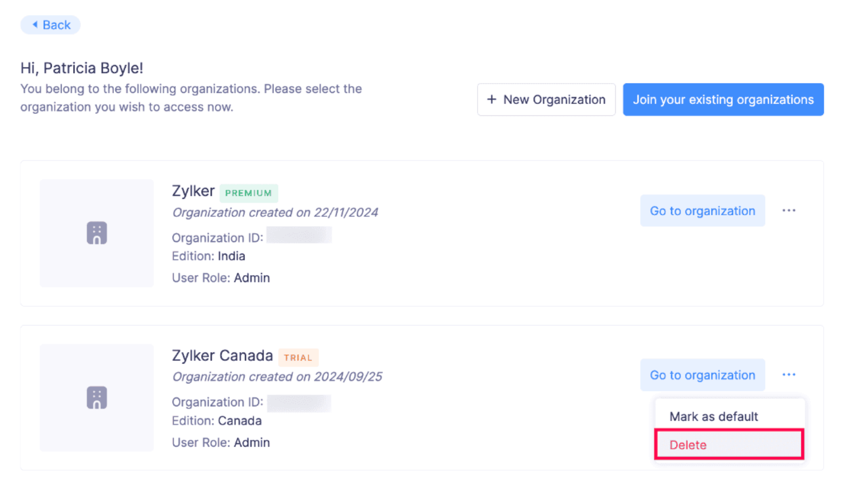Open the more options menu for Zylker
Image resolution: width=863 pixels, height=504 pixels.
(789, 211)
